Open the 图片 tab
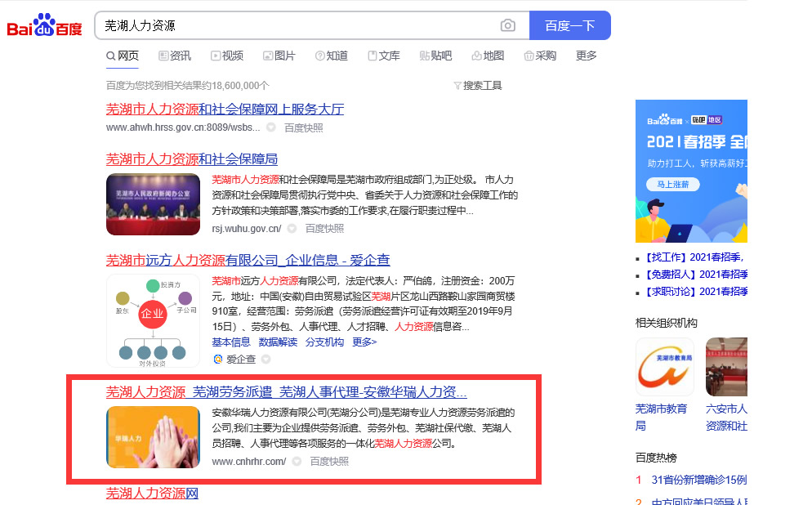Viewport: 812px width, 505px height. [279, 56]
